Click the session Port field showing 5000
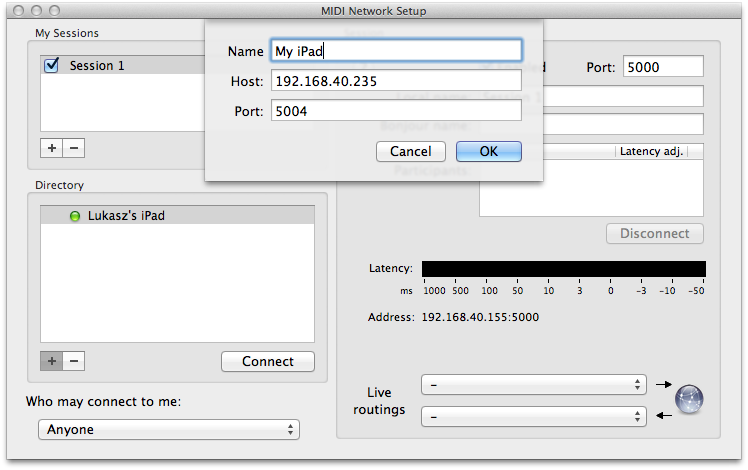Image resolution: width=748 pixels, height=470 pixels. click(663, 67)
